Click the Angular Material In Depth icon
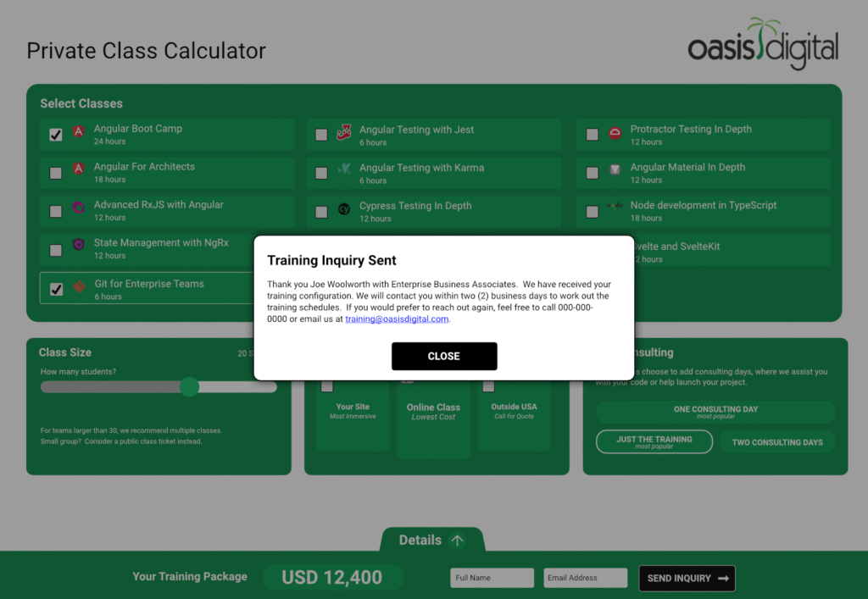Screen dimensions: 868x599 point(615,170)
